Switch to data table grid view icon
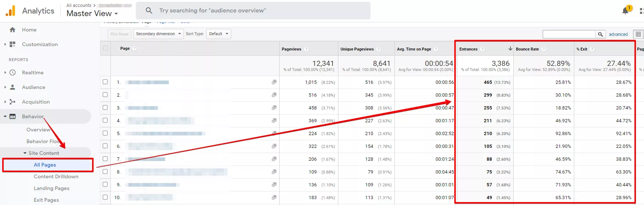Screen dimensions: 644x205 pos(638,34)
